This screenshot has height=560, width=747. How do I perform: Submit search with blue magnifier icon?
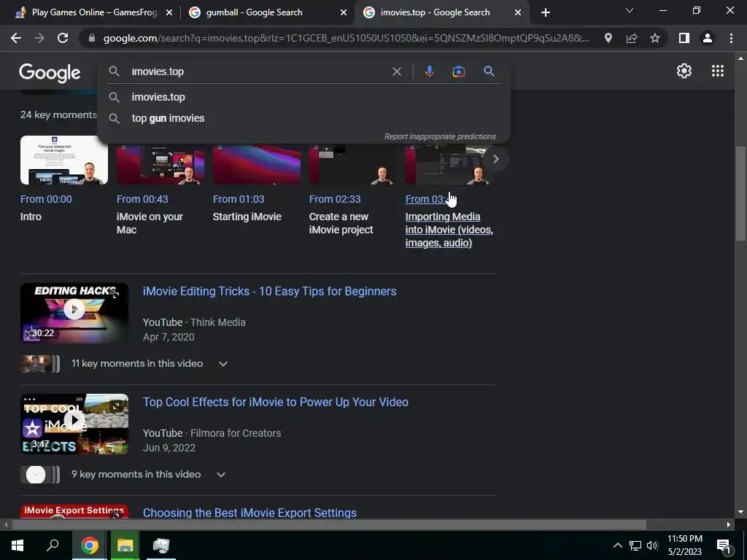[489, 71]
